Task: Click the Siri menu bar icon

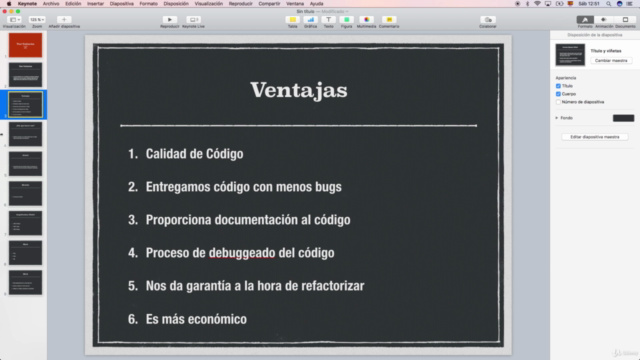Action: pos(620,4)
